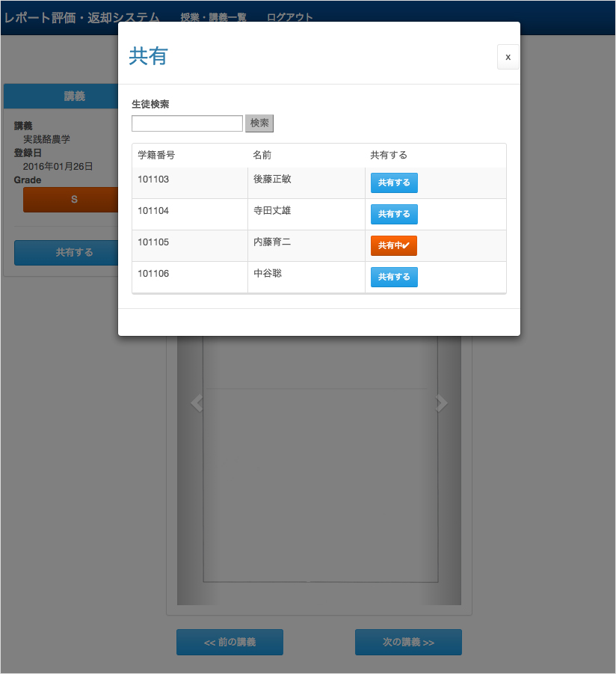Open 授業・講義一覧 in the navbar

pyautogui.click(x=214, y=17)
